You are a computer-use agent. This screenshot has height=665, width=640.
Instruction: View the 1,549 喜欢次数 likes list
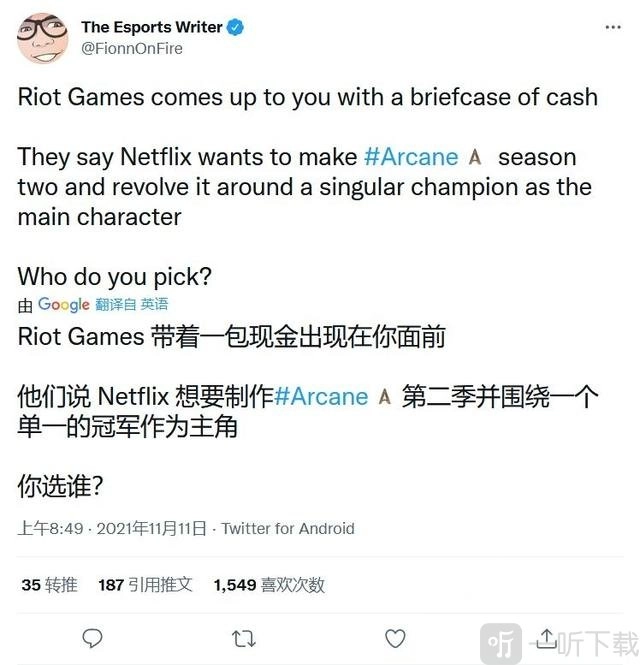tap(269, 585)
